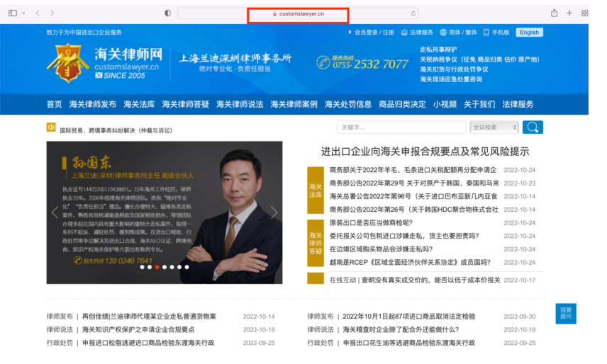Open 商品归类决定 navigation menu item

(402, 104)
